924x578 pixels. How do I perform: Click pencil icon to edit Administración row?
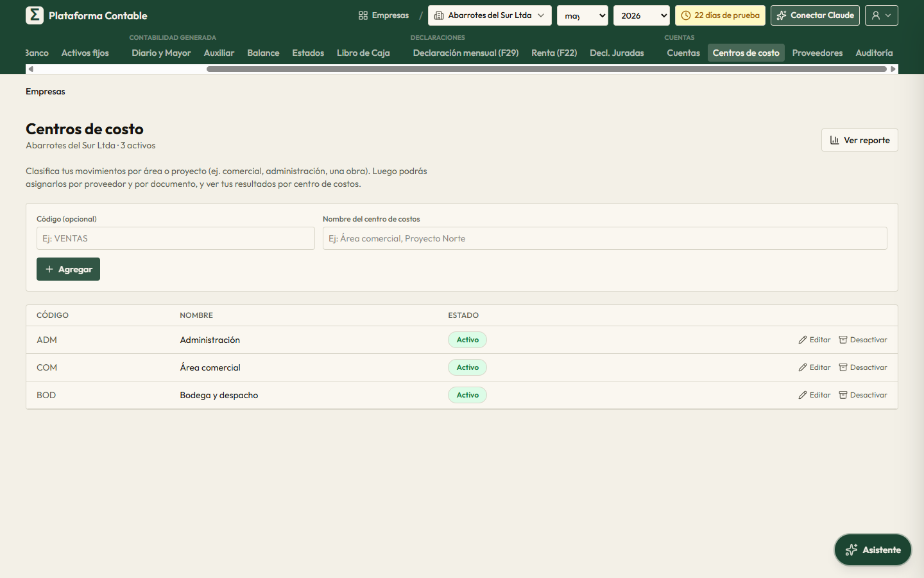coord(803,340)
